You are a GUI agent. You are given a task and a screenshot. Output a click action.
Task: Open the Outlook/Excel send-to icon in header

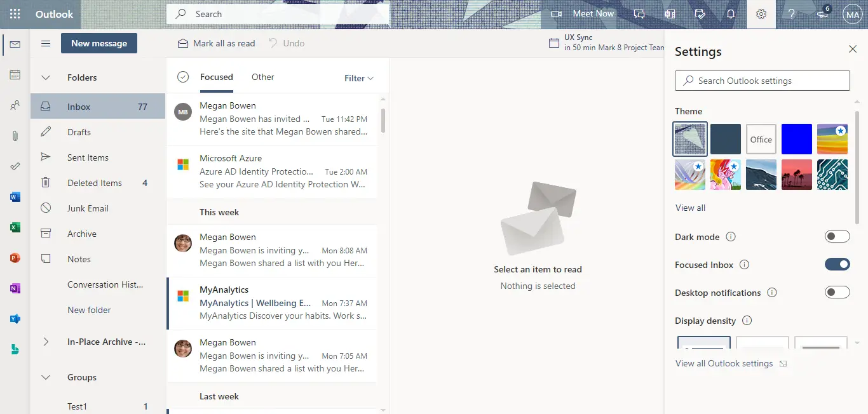click(x=670, y=14)
